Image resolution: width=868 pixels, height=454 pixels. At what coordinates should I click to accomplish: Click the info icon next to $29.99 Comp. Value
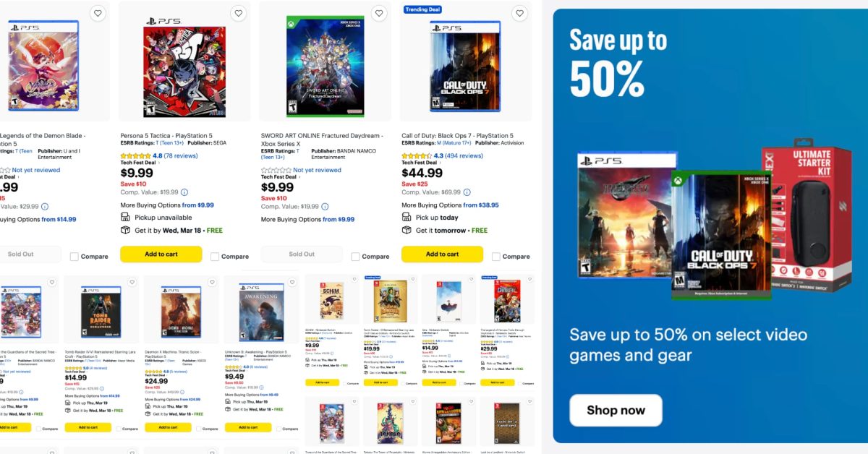(45, 206)
